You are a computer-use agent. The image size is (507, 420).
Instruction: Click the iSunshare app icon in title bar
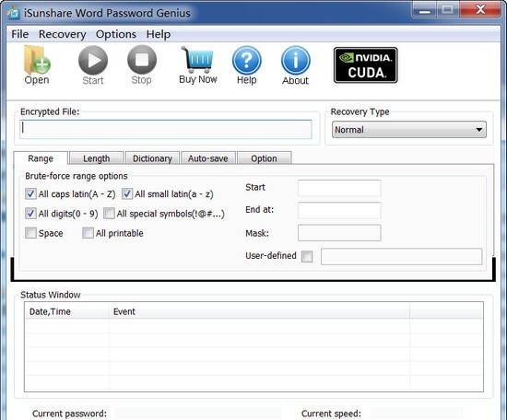[14, 13]
